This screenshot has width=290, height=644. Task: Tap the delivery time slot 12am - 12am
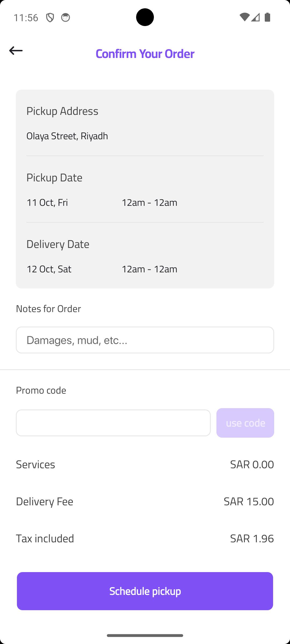pos(150,269)
